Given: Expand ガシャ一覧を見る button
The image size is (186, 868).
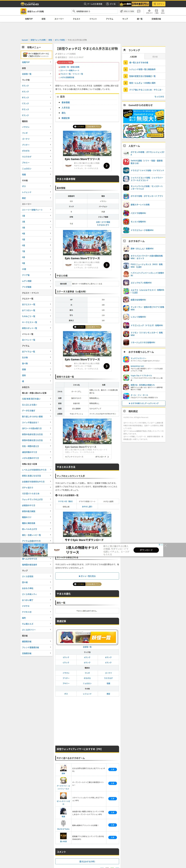Looking at the screenshot, I should (87, 576).
